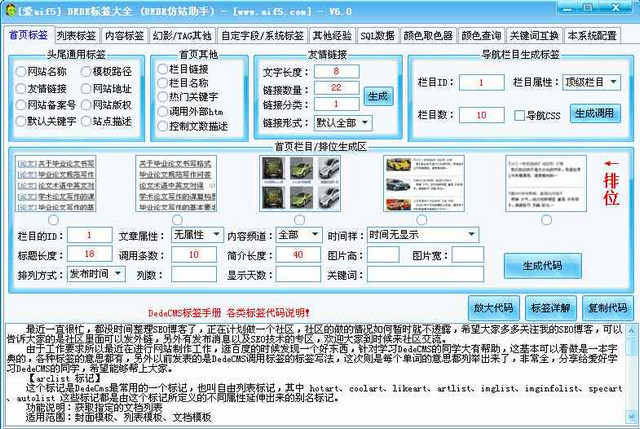This screenshot has height=429, width=640.
Task: Select the 站点描述 radio button
Action: point(85,121)
